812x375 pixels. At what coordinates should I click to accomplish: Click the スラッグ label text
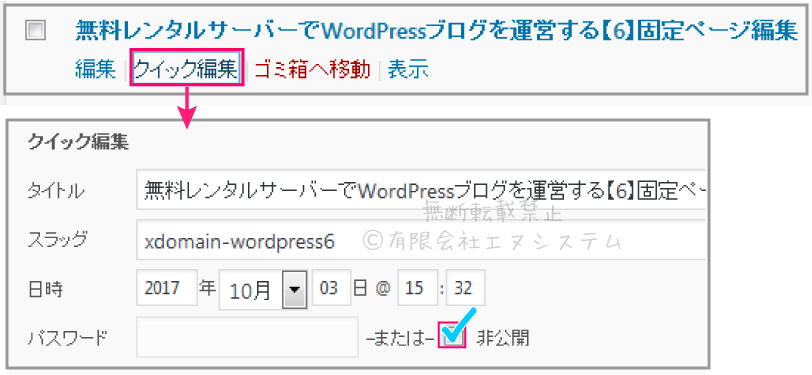[57, 239]
